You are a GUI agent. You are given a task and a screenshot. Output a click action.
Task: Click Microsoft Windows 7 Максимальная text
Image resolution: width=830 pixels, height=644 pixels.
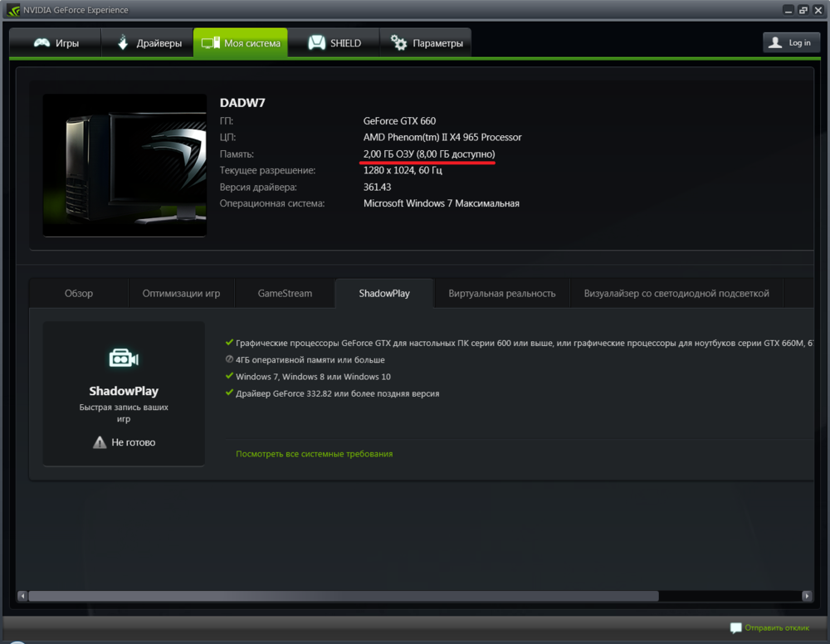(441, 203)
